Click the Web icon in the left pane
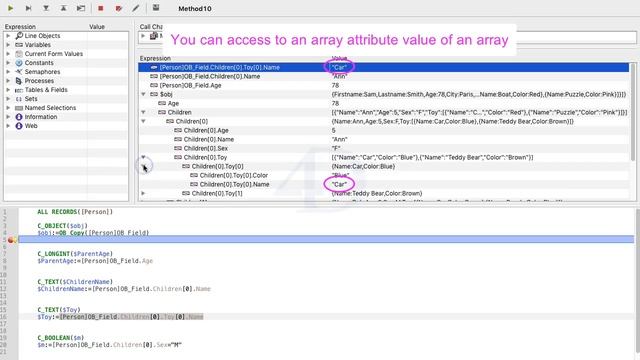The image size is (640, 360). point(19,126)
